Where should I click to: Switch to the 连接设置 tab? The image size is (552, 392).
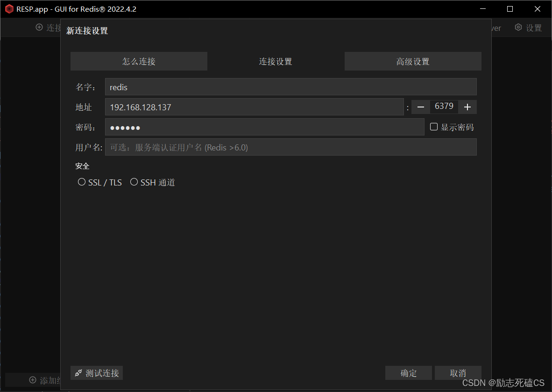(276, 61)
